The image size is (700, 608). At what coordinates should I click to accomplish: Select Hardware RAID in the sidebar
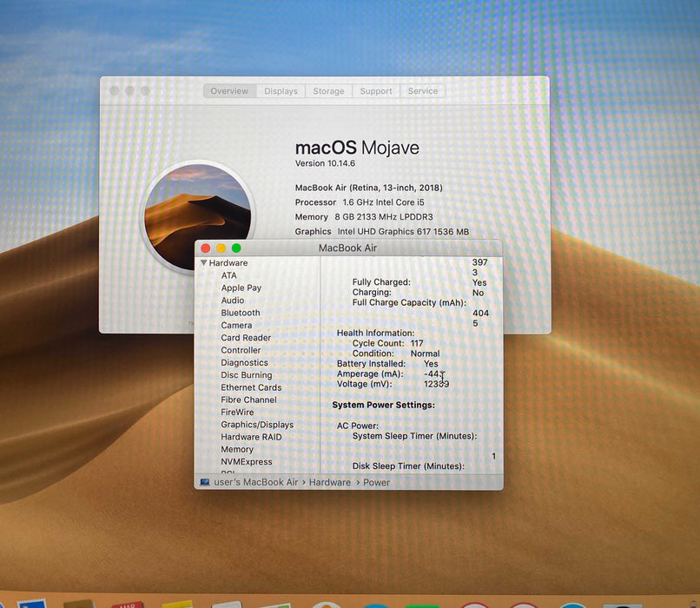coord(251,437)
